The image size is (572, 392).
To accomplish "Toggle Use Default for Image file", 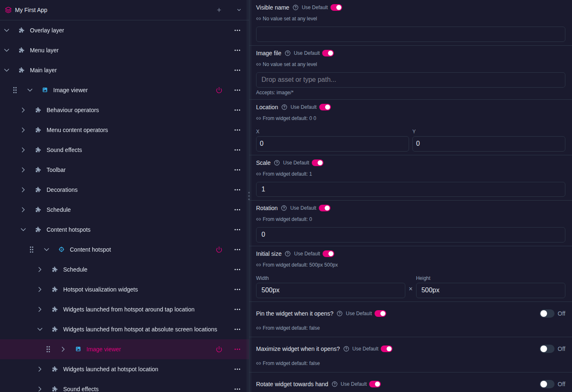I will tap(328, 53).
